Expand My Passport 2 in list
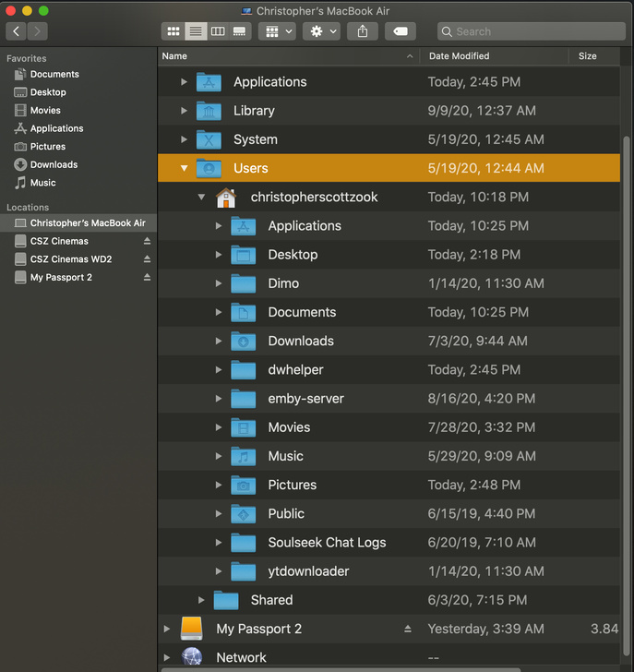 [167, 629]
